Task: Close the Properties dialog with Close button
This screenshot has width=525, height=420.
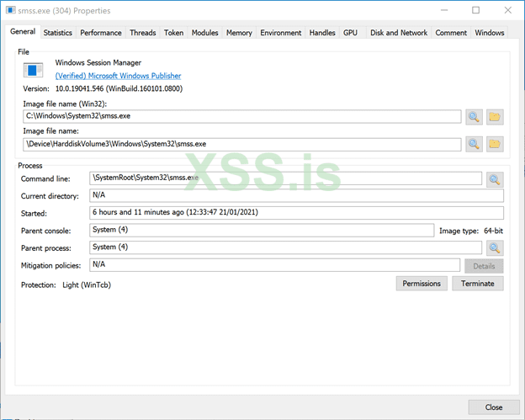Action: [494, 407]
